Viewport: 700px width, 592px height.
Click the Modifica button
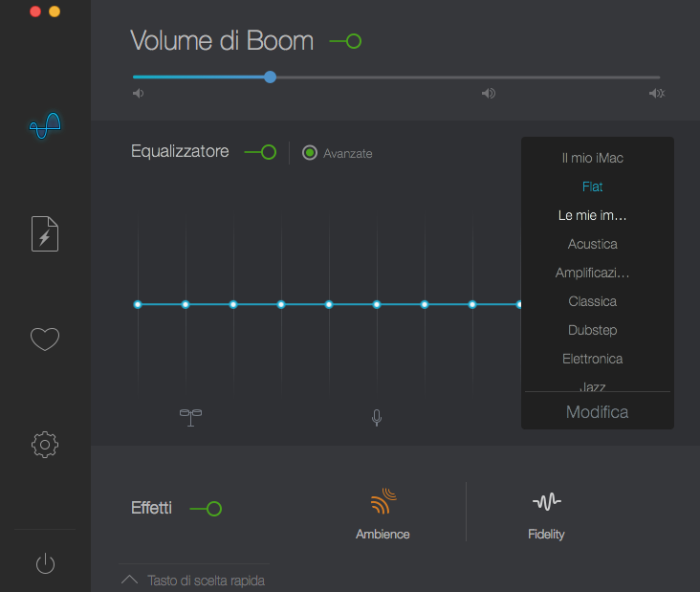(x=598, y=411)
